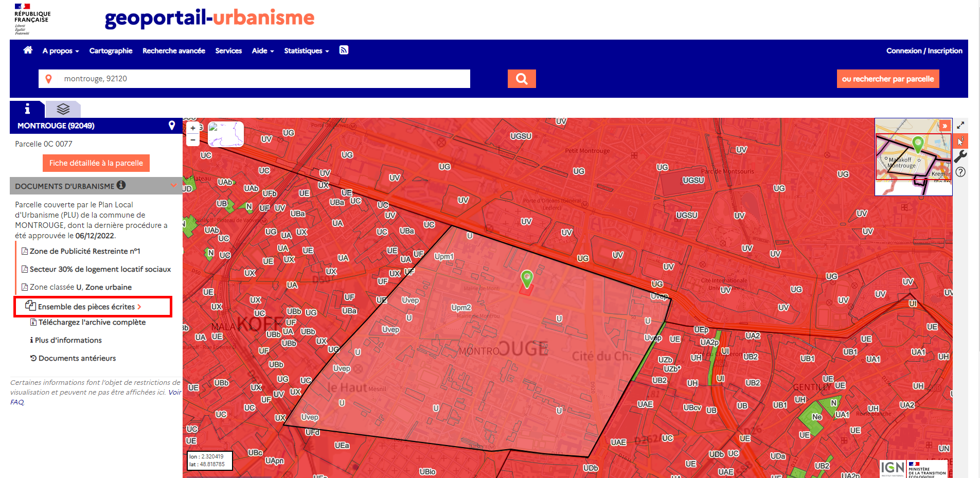Open the RSS feed icon
The height and width of the screenshot is (478, 980).
344,50
